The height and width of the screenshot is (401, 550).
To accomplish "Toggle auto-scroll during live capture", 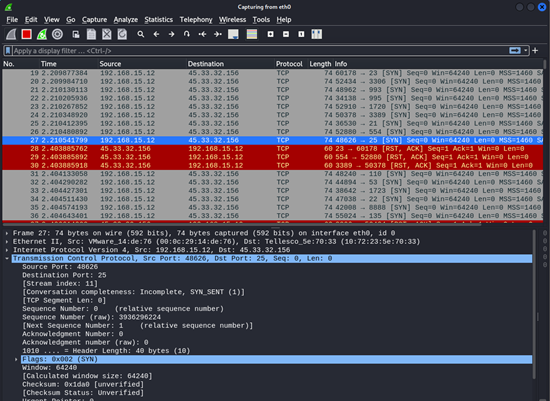I will pos(233,34).
